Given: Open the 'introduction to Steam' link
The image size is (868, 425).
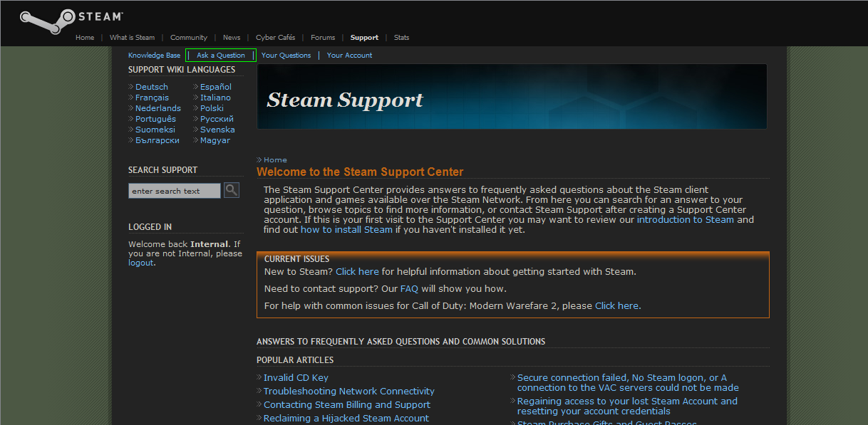Looking at the screenshot, I should click(x=686, y=220).
